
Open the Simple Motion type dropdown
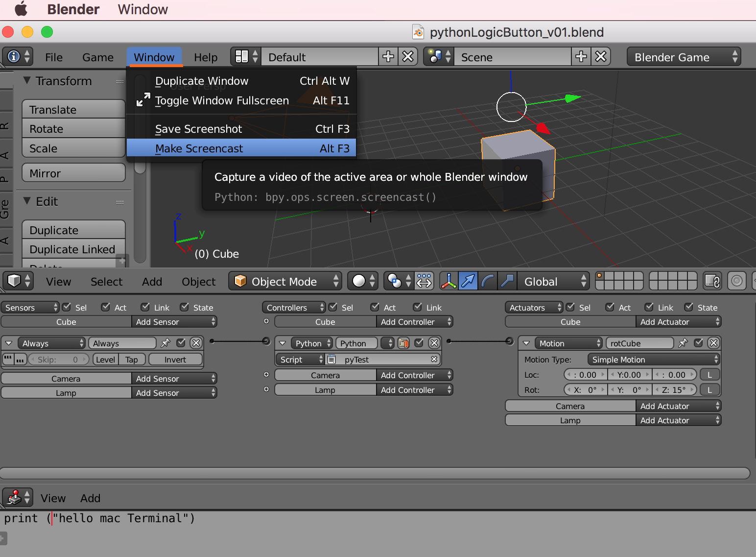654,359
